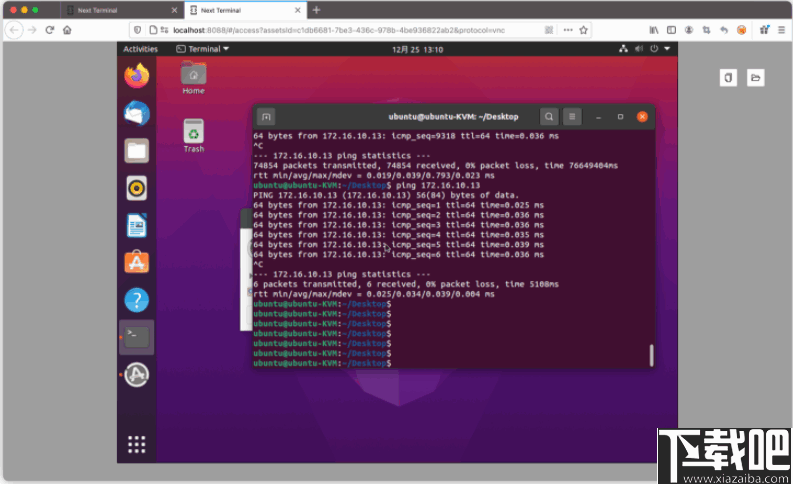The width and height of the screenshot is (793, 484).
Task: Open the Trash desktop icon
Action: 194,136
